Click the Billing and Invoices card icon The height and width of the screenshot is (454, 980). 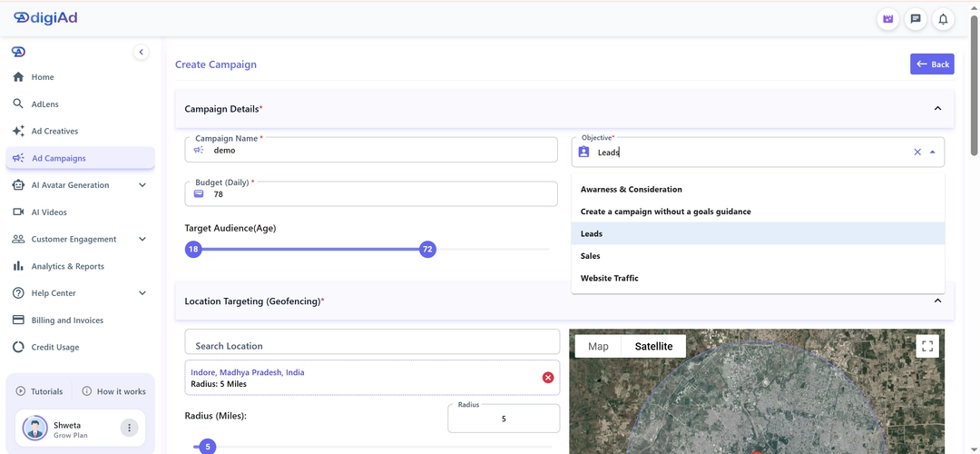(18, 320)
